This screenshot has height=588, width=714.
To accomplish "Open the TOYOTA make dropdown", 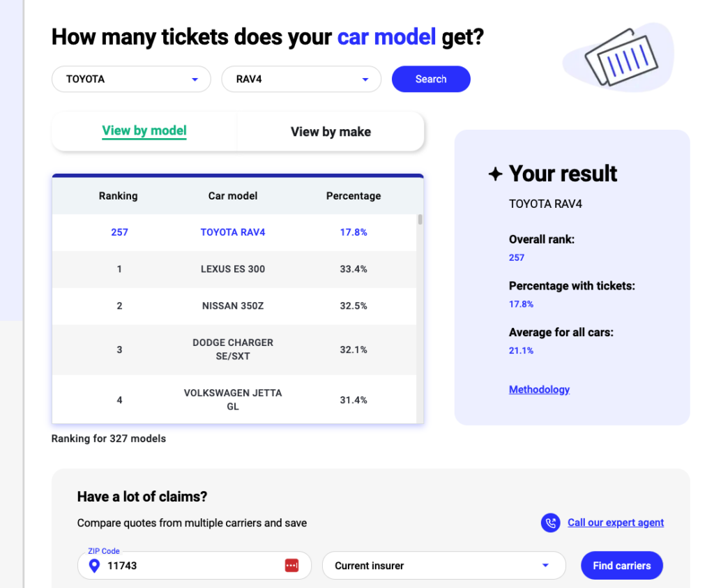I will click(x=131, y=80).
